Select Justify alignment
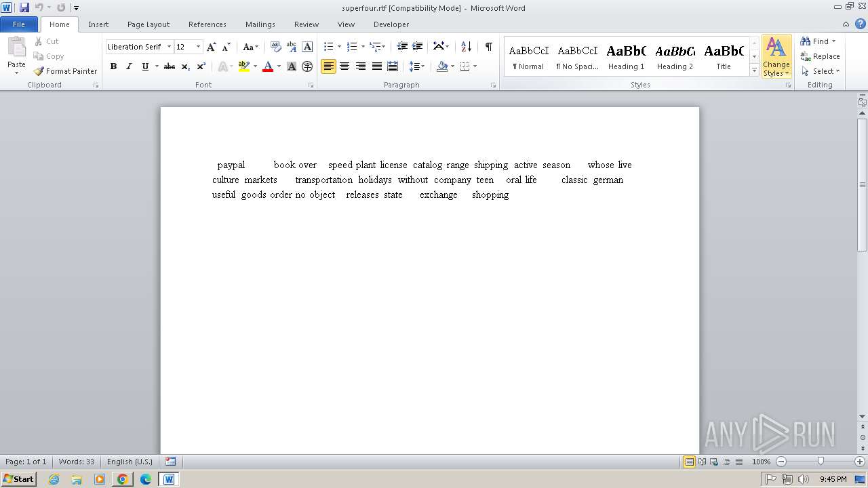 (x=376, y=66)
